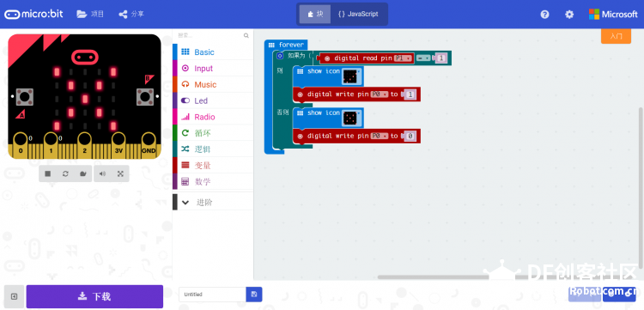Collapse the simulator side panel
The image size is (644, 310).
[15, 296]
